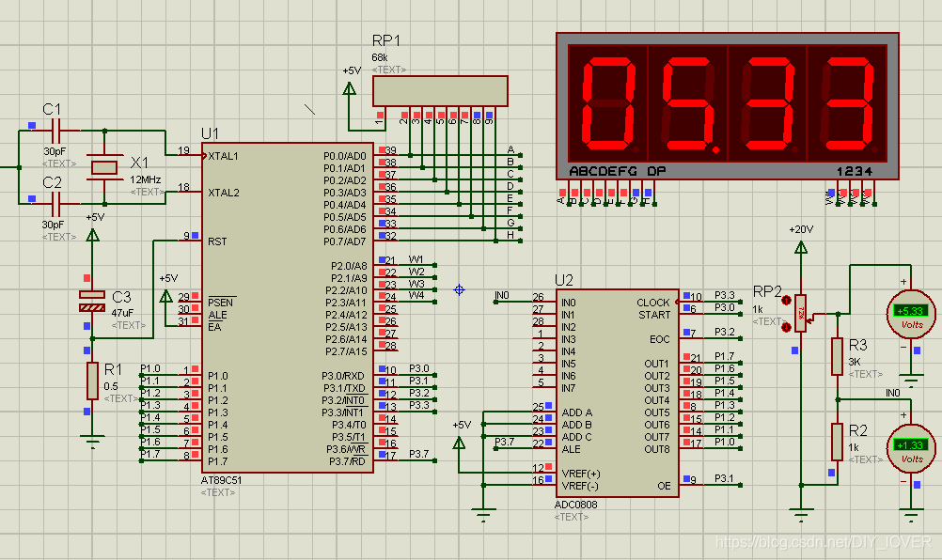The height and width of the screenshot is (560, 942).
Task: Click the +5V power arrow at EA pin
Action: click(x=166, y=295)
